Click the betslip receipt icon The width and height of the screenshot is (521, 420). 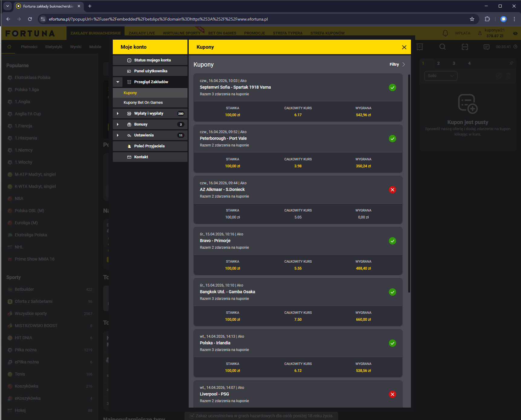click(420, 47)
